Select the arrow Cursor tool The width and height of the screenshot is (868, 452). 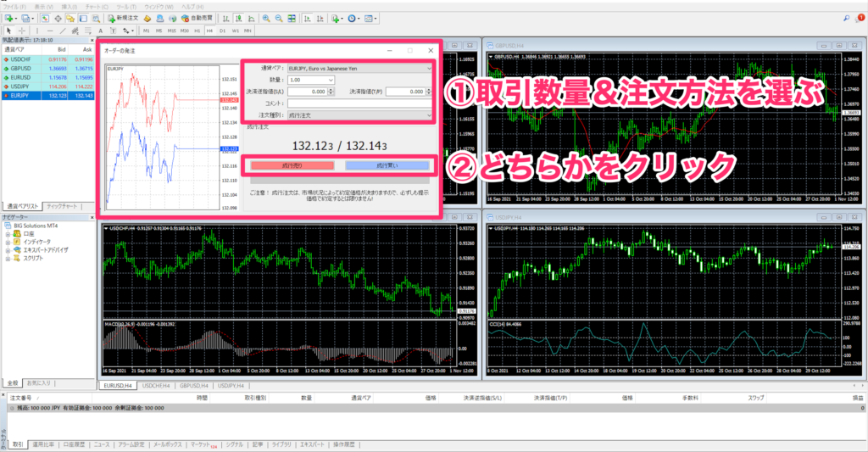8,31
